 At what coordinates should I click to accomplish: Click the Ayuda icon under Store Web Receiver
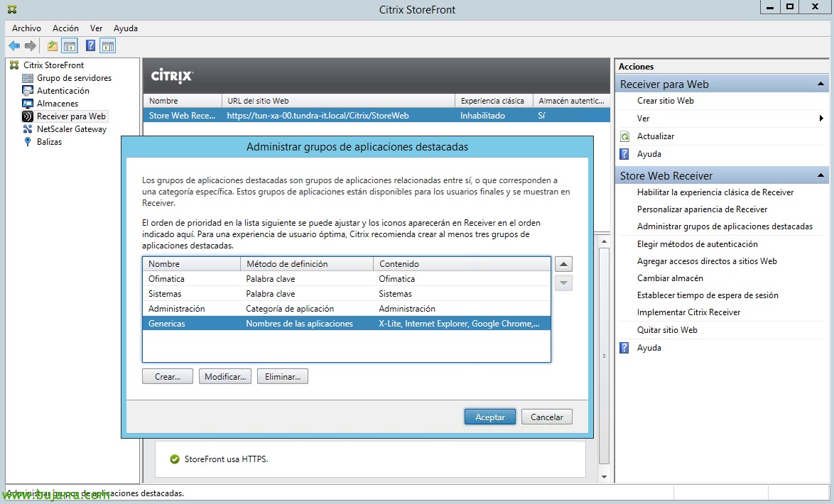625,348
